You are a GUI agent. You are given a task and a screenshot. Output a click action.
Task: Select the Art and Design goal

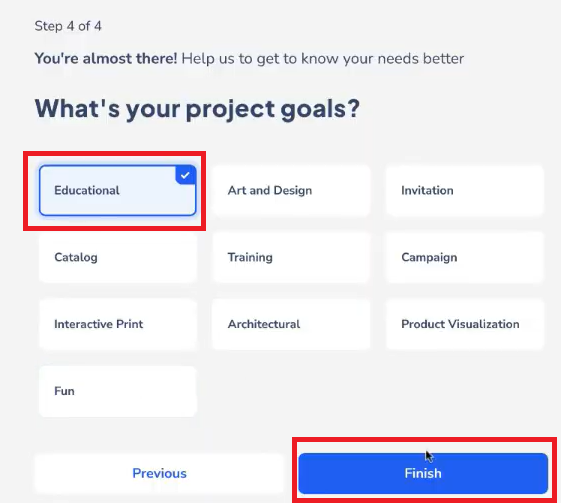pos(291,190)
